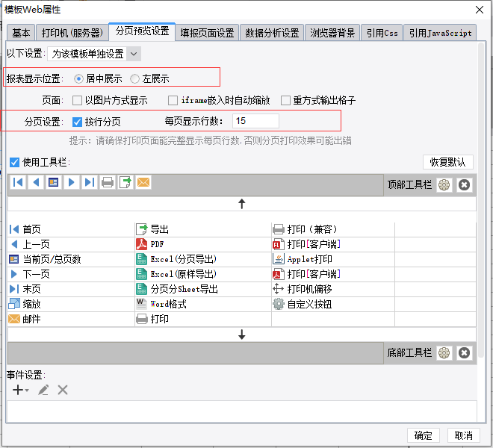Click the previous-page arrow in top toolbar
Image resolution: width=493 pixels, height=448 pixels.
coord(36,182)
